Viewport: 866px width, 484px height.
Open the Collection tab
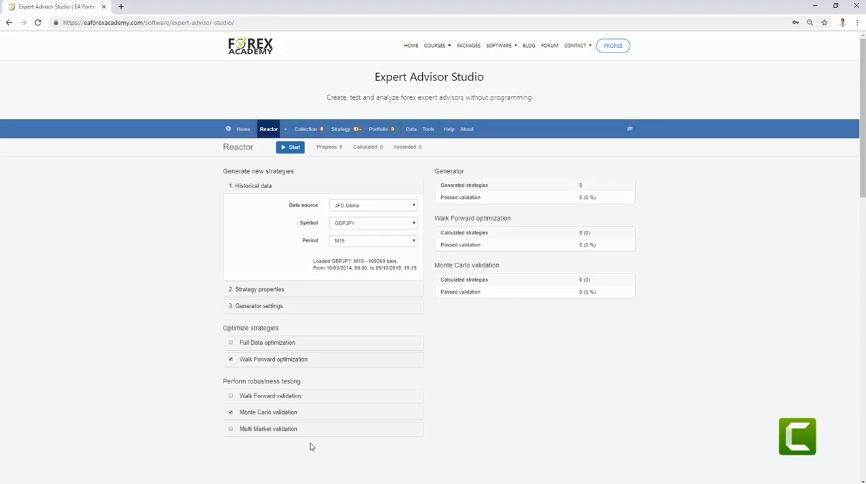tap(309, 129)
